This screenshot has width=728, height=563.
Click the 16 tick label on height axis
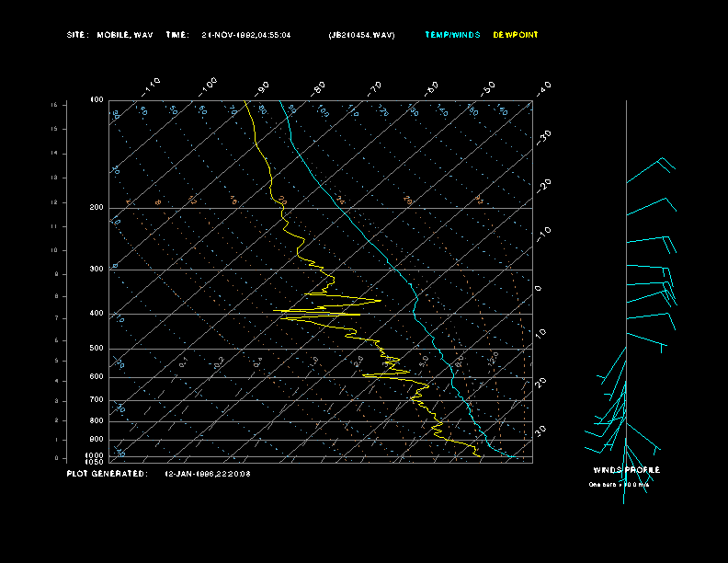click(54, 105)
